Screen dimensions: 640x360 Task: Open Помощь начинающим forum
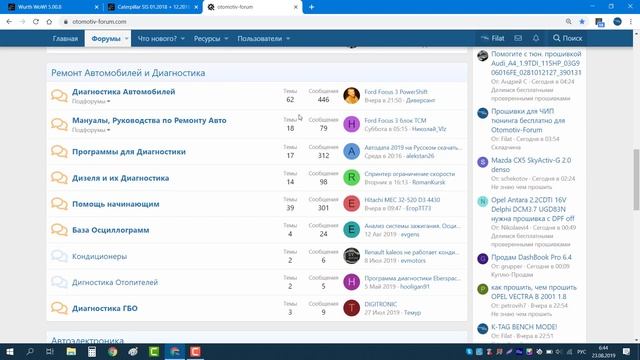(x=116, y=204)
